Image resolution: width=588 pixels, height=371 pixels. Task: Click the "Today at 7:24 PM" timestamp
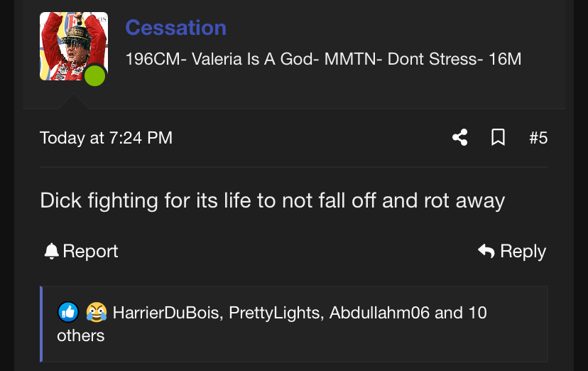(107, 137)
